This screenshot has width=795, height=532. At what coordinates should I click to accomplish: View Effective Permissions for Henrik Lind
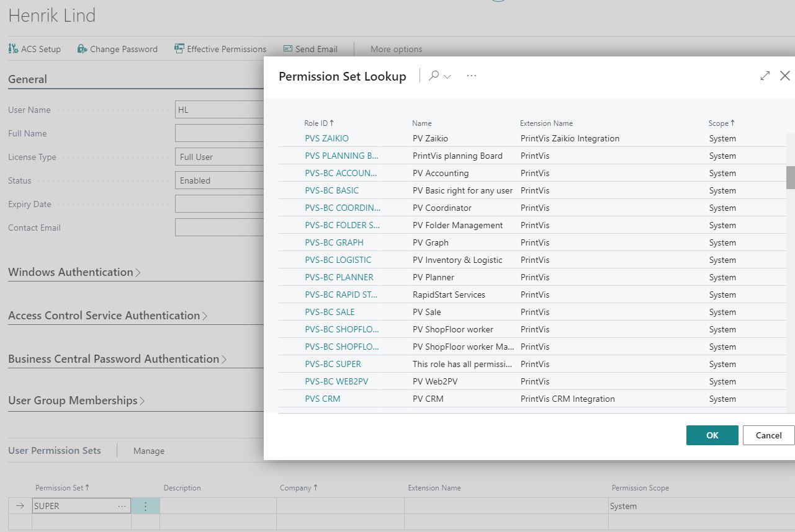(x=220, y=48)
